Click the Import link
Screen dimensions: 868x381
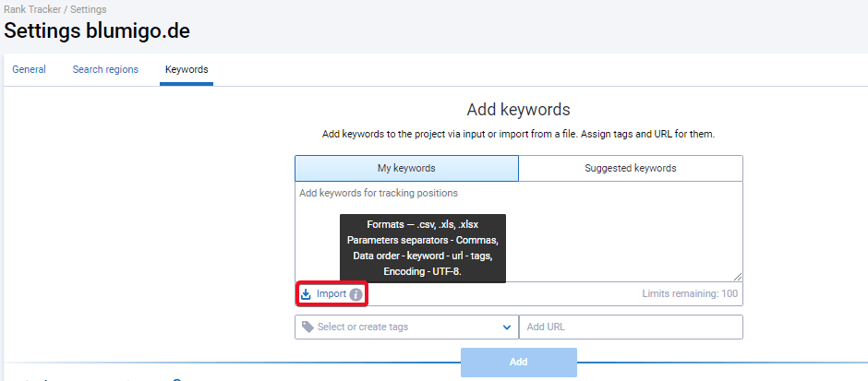click(x=331, y=294)
